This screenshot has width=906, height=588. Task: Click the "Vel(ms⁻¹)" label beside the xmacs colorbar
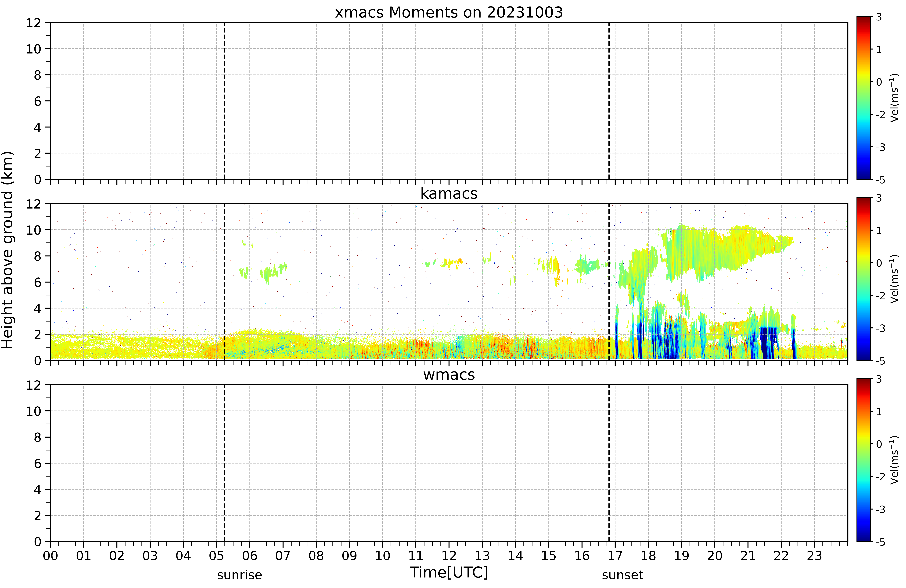click(x=894, y=98)
